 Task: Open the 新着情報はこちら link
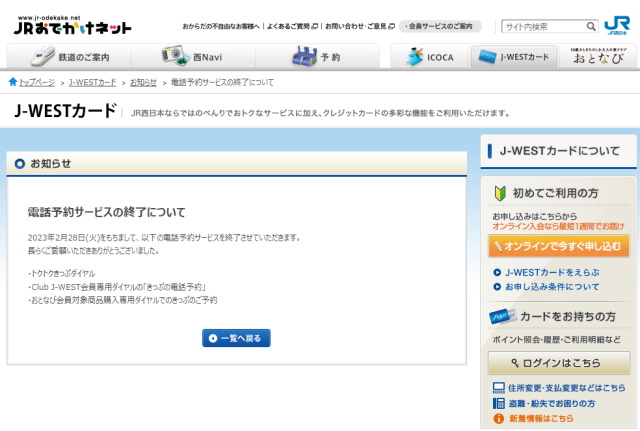click(541, 418)
